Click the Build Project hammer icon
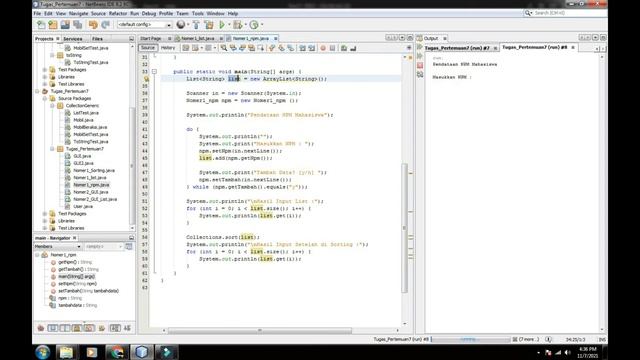The width and height of the screenshot is (640, 360). coord(196,24)
